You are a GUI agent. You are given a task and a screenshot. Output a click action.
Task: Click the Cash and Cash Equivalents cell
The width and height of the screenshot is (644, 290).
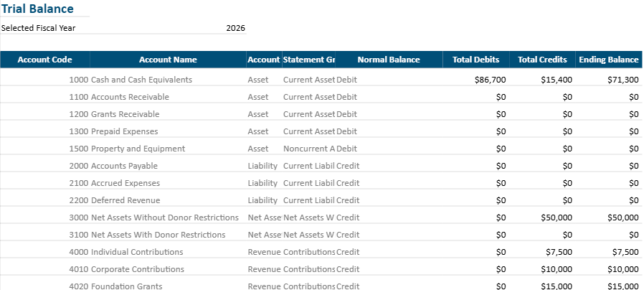[141, 80]
